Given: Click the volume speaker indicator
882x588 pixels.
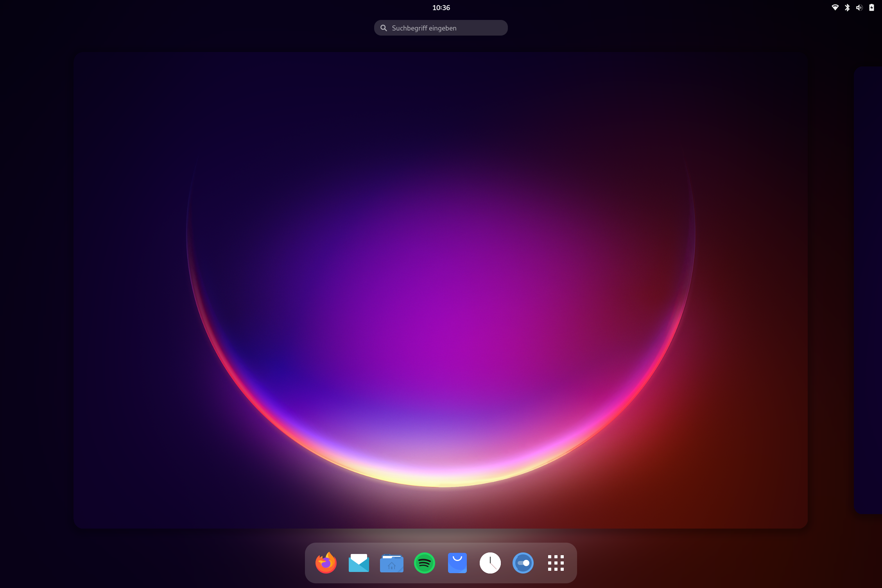Looking at the screenshot, I should pos(859,7).
